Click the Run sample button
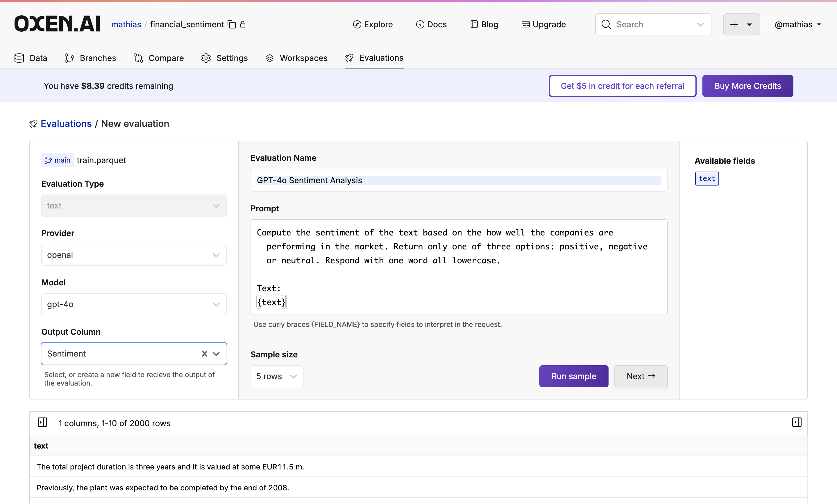 573,376
